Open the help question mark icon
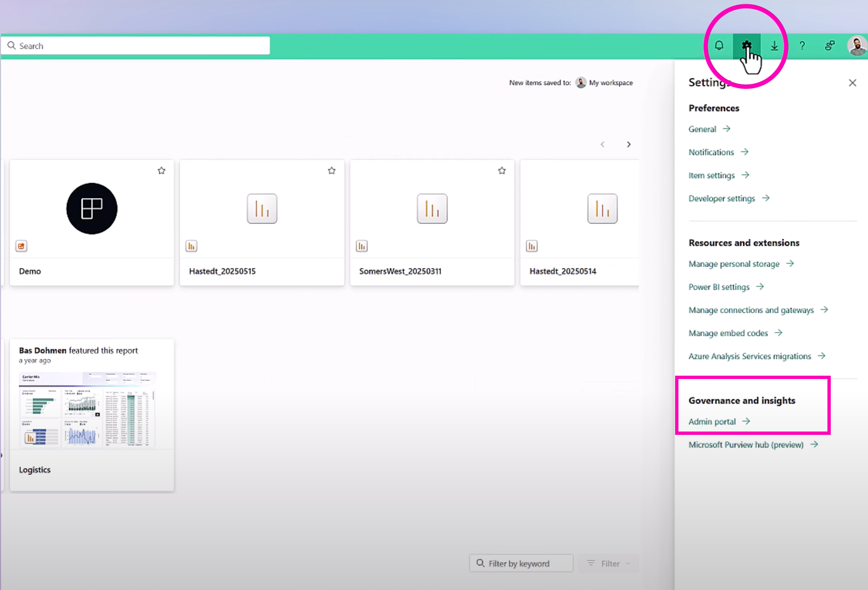Image resolution: width=868 pixels, height=590 pixels. (x=802, y=46)
